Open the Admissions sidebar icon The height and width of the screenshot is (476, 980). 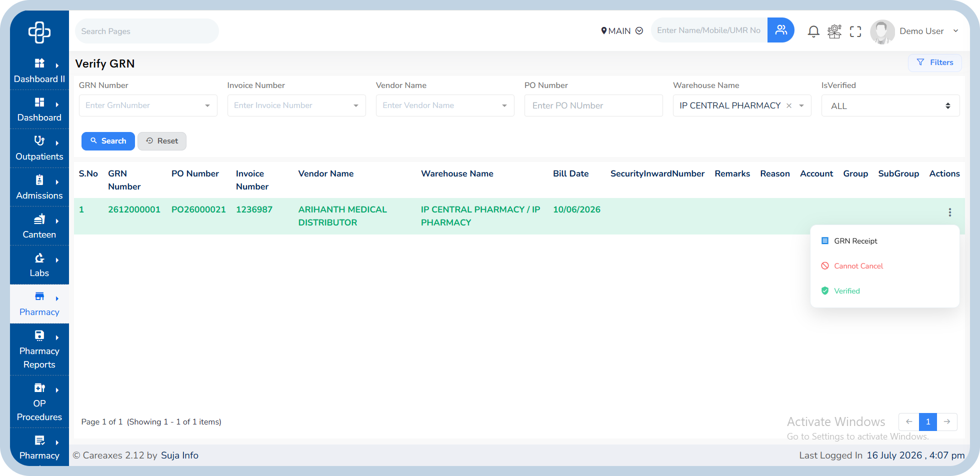pos(39,179)
